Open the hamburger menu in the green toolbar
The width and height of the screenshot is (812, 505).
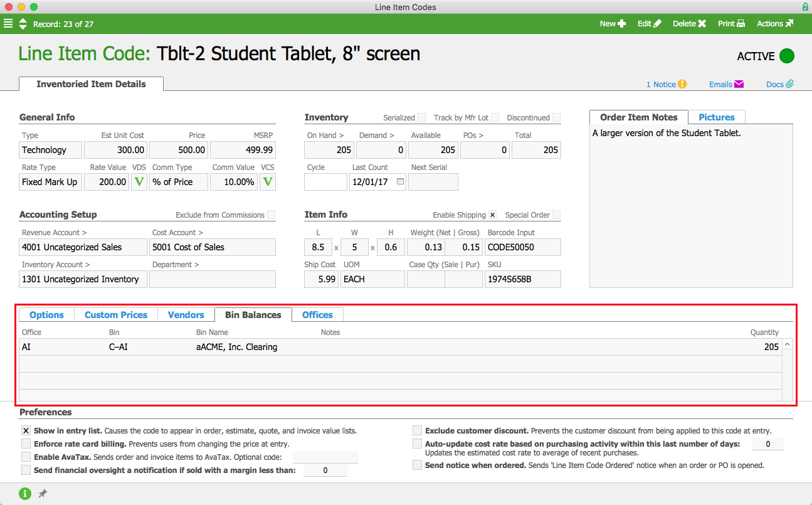tap(8, 24)
